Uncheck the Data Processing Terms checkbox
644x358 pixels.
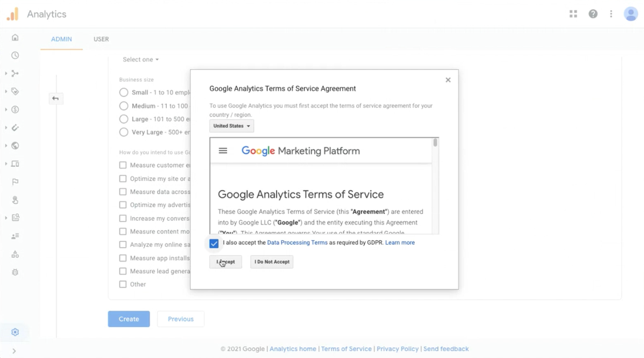(x=214, y=243)
